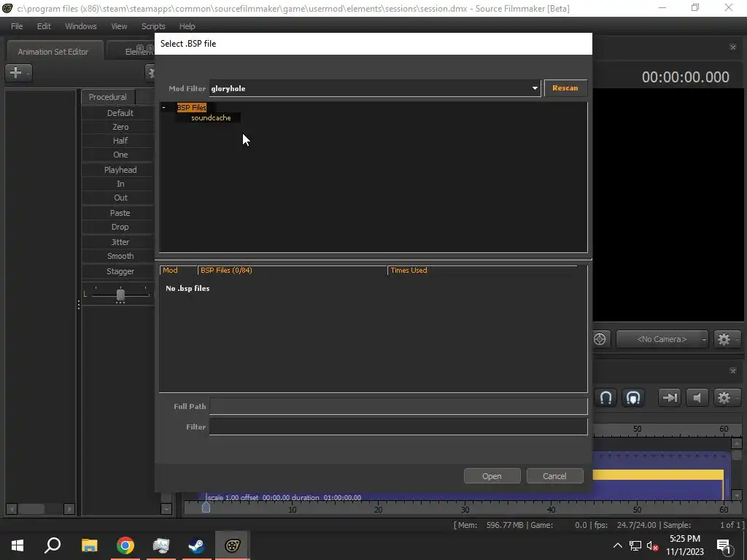Open File Explorer from taskbar
This screenshot has width=747, height=560.
click(x=89, y=545)
